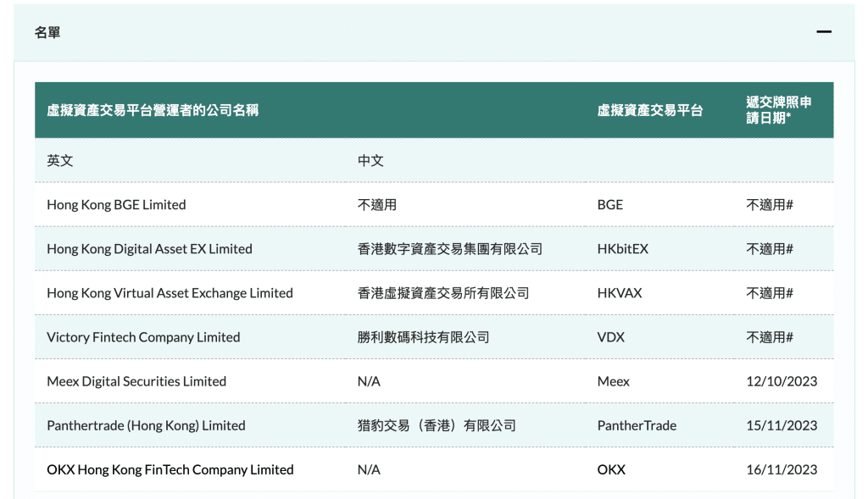Select 不適用 Chinese name in BGE row

point(377,205)
